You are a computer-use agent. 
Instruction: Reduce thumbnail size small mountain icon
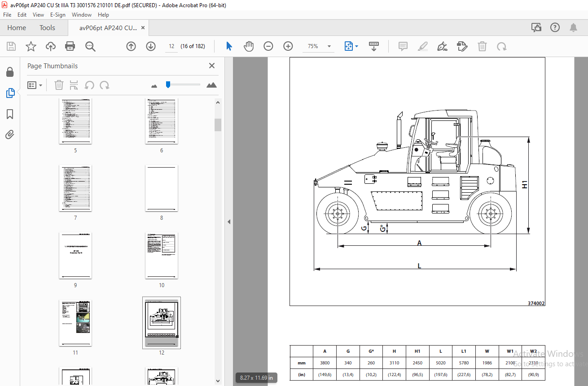pos(154,85)
